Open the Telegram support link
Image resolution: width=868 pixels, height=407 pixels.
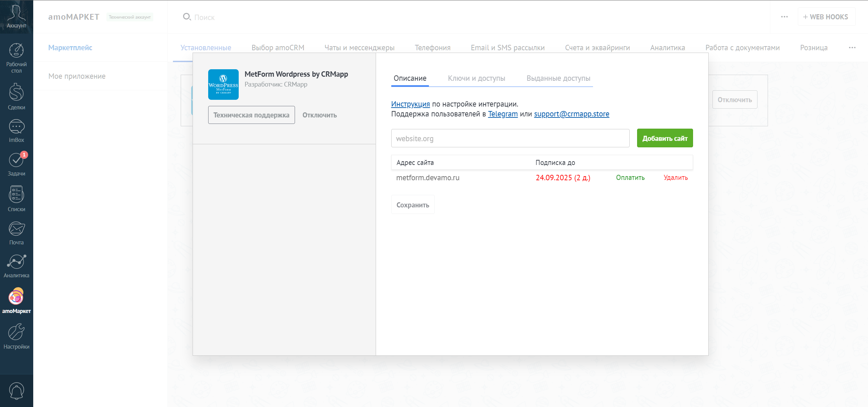[503, 114]
